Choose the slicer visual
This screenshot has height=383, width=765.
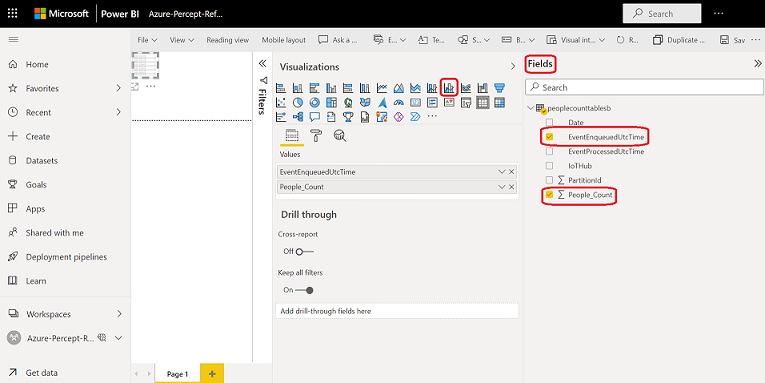click(466, 102)
